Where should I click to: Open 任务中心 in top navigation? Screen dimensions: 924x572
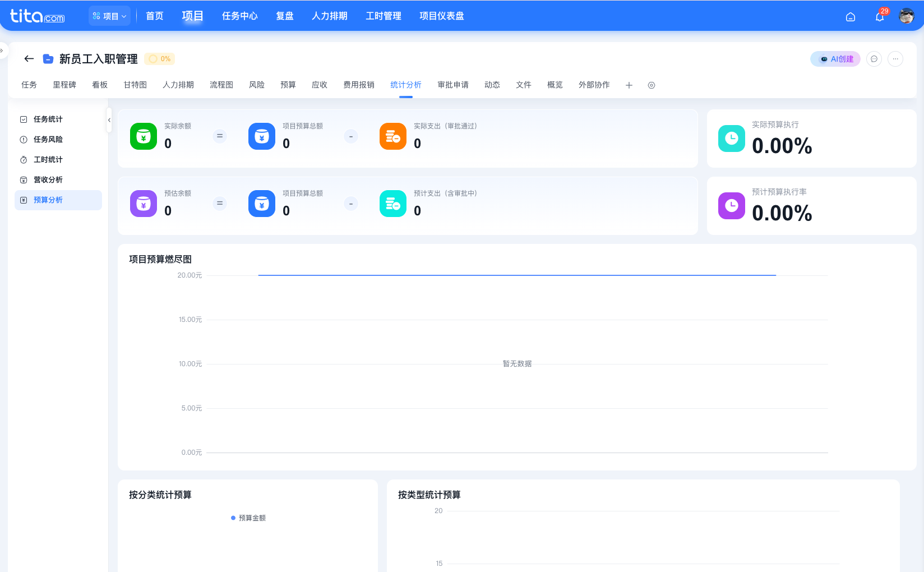point(240,16)
